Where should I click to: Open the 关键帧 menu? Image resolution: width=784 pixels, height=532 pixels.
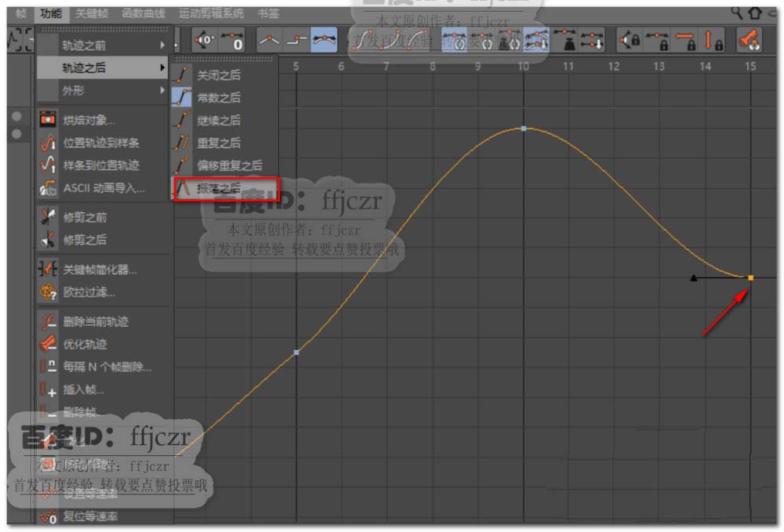tap(92, 13)
